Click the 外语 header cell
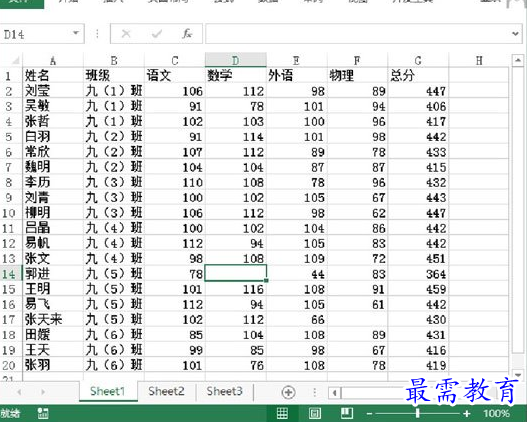This screenshot has width=527, height=422. point(296,75)
